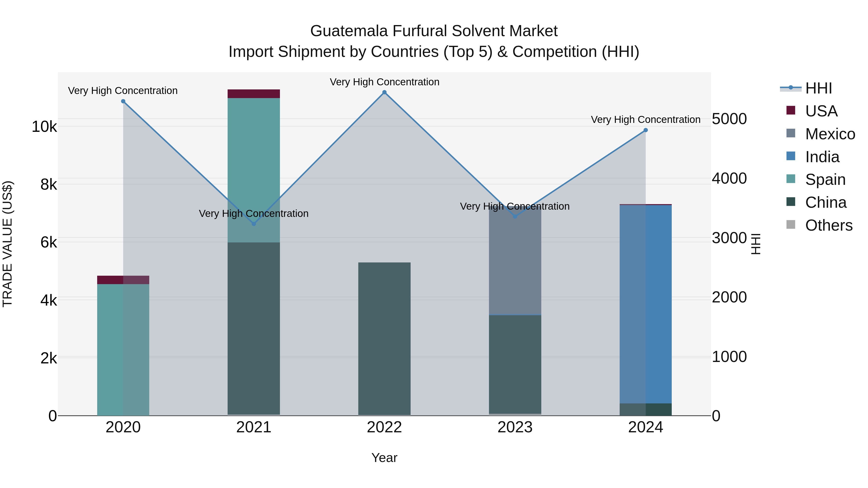Screen dimensions: 868x488
Task: Click the India legend color swatch
Action: click(x=791, y=156)
